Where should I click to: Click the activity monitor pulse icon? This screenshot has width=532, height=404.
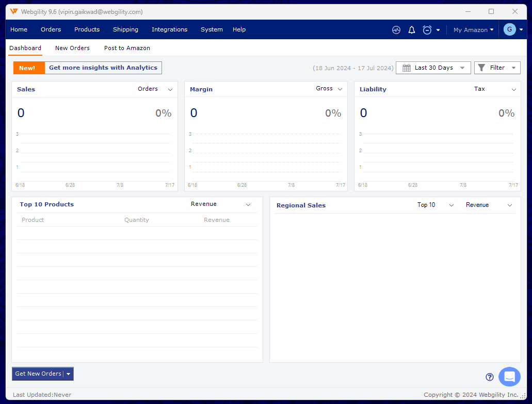pos(396,30)
